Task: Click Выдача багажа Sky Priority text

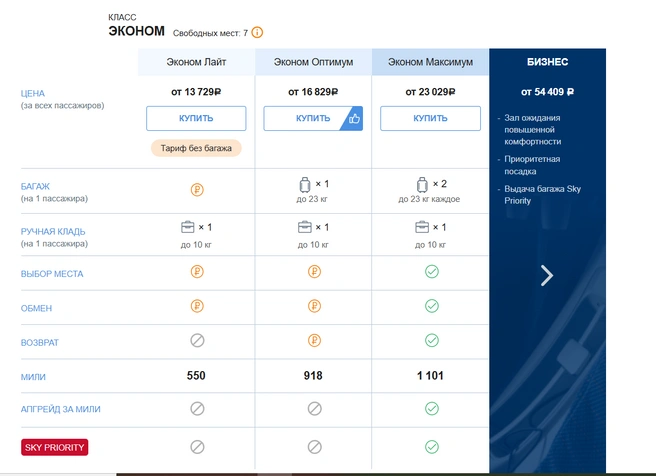Action: point(543,195)
